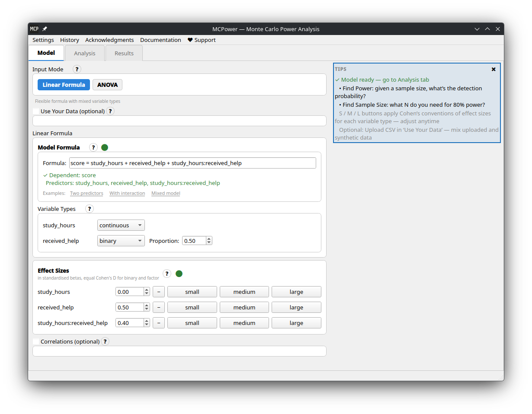Click the Effect Sizes help icon

(167, 273)
